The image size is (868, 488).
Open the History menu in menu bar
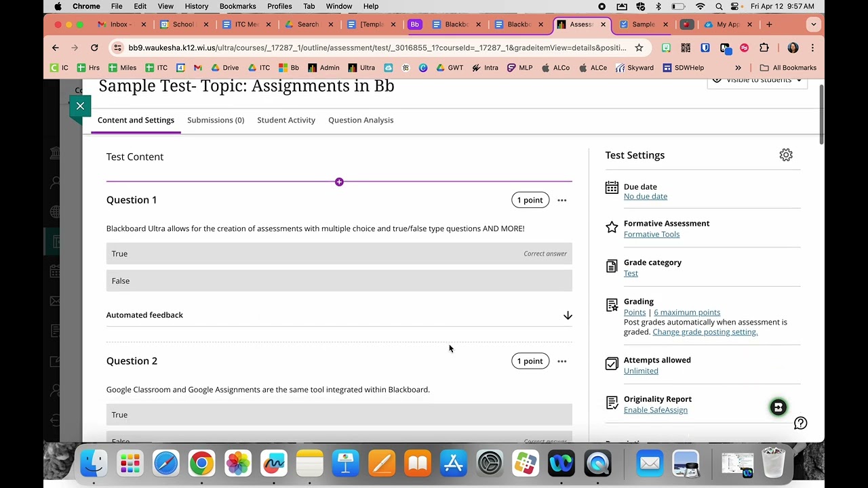pyautogui.click(x=197, y=6)
